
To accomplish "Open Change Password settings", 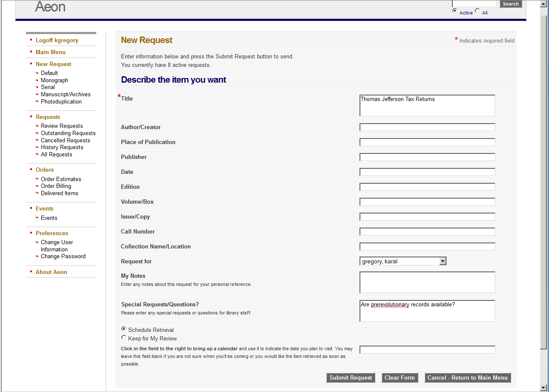I will 63,256.
